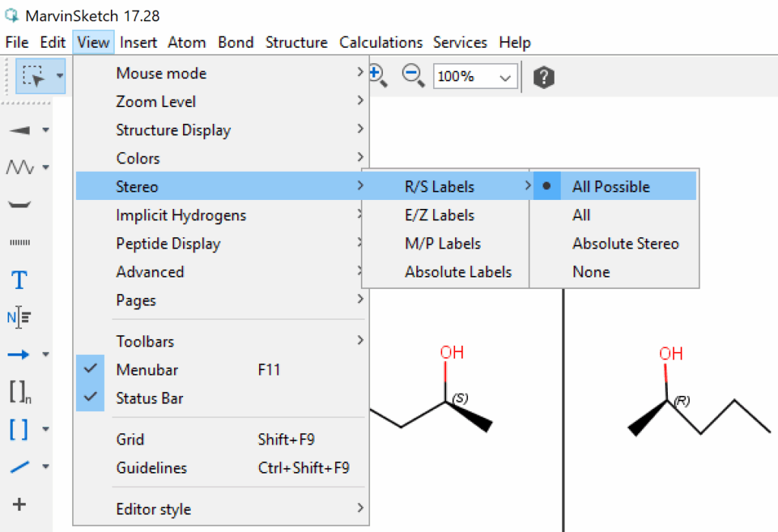Enable the Grid view option
This screenshot has height=532, width=778.
tap(130, 439)
